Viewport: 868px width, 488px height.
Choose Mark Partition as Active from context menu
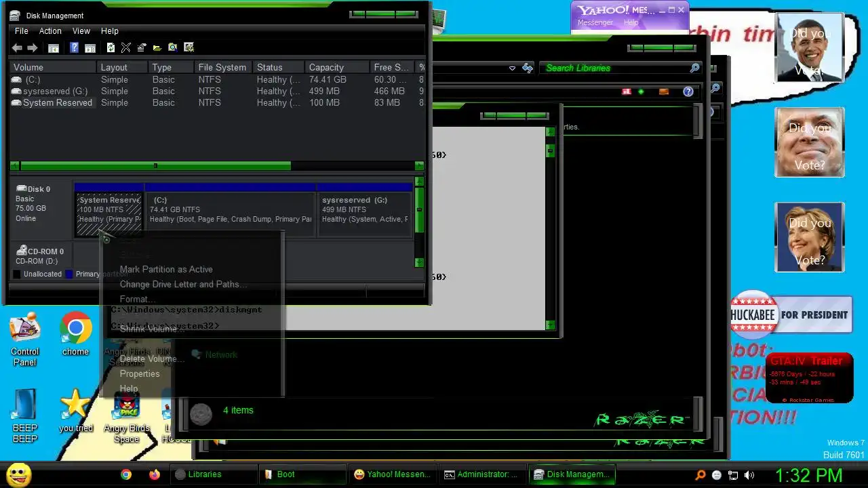tap(166, 269)
